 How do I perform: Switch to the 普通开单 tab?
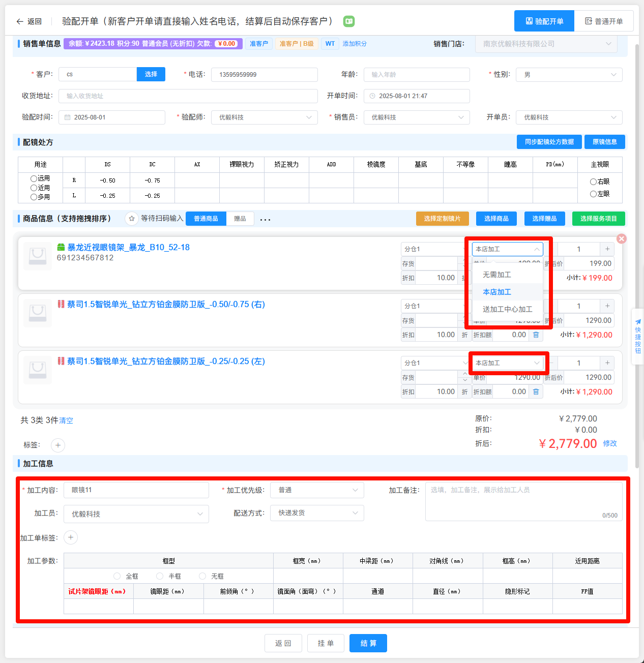604,21
